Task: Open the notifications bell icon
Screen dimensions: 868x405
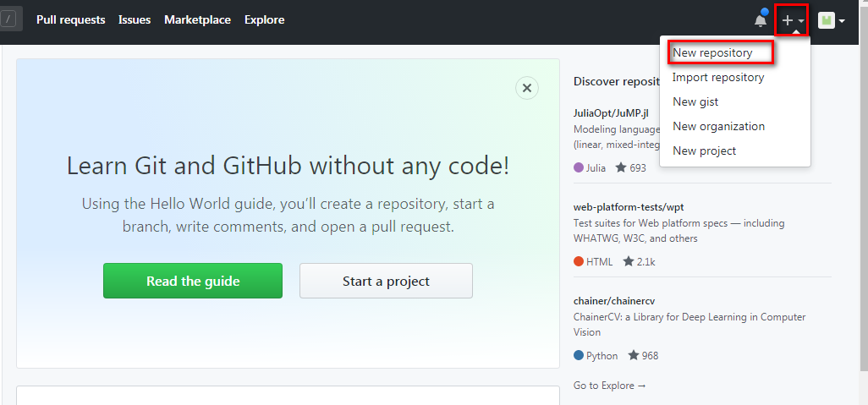Action: point(761,20)
